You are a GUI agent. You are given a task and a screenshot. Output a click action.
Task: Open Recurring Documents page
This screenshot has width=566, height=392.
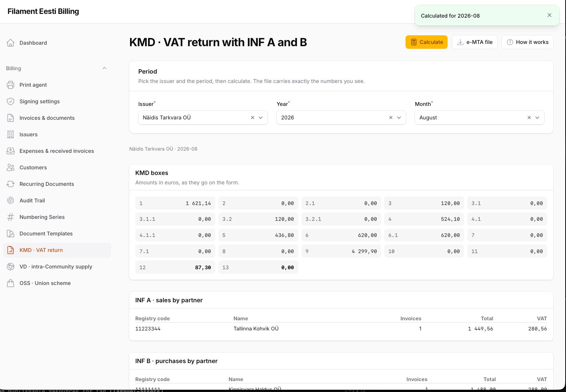tap(57, 184)
